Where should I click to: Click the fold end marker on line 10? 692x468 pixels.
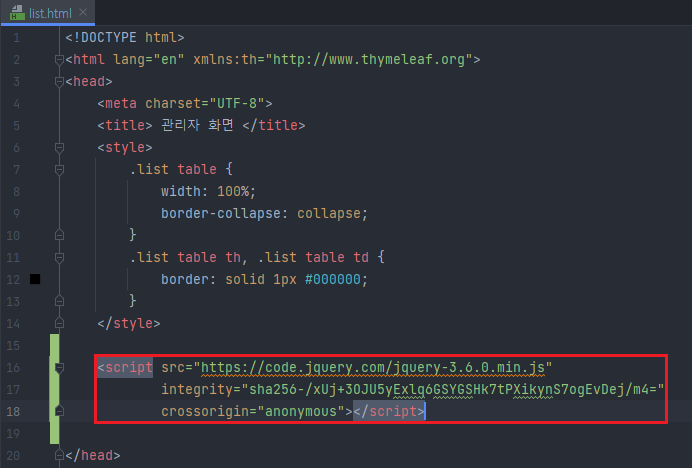(59, 235)
